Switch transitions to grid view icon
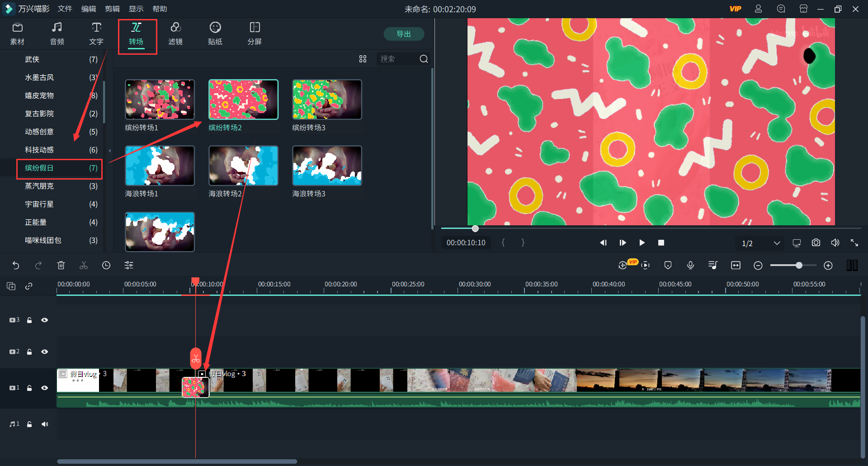868x466 pixels. coord(363,59)
